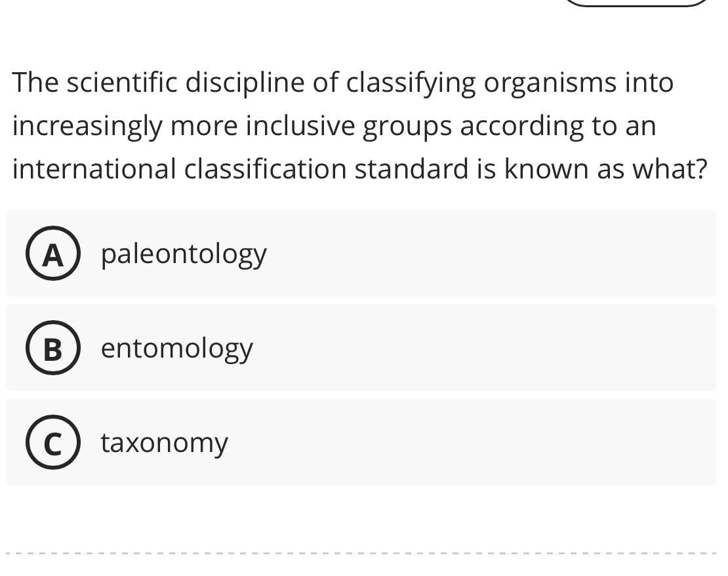Viewport: 728px width, 576px height.
Task: Click the word taxonomy
Action: pos(163,442)
